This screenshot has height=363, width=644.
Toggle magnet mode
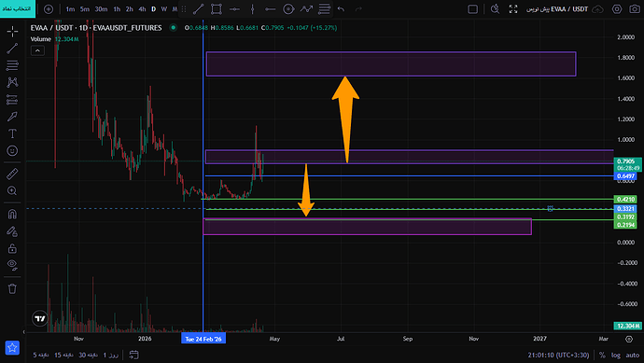click(x=12, y=214)
